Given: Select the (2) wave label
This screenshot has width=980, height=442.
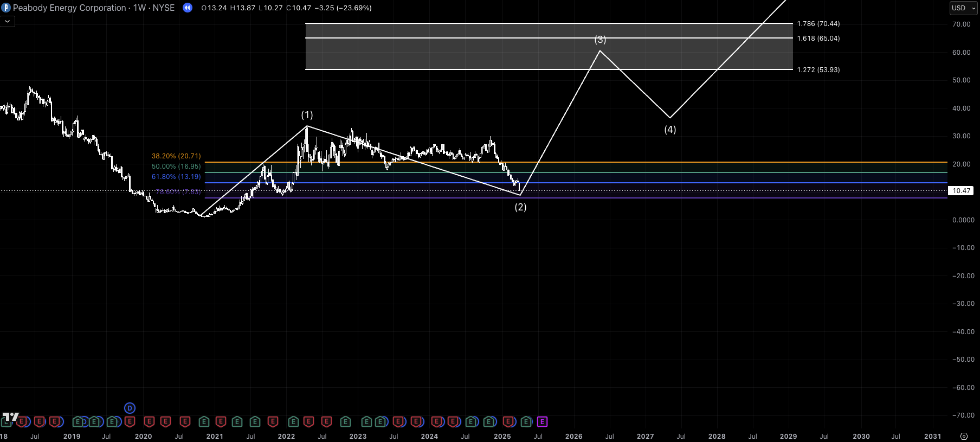Looking at the screenshot, I should [x=520, y=207].
